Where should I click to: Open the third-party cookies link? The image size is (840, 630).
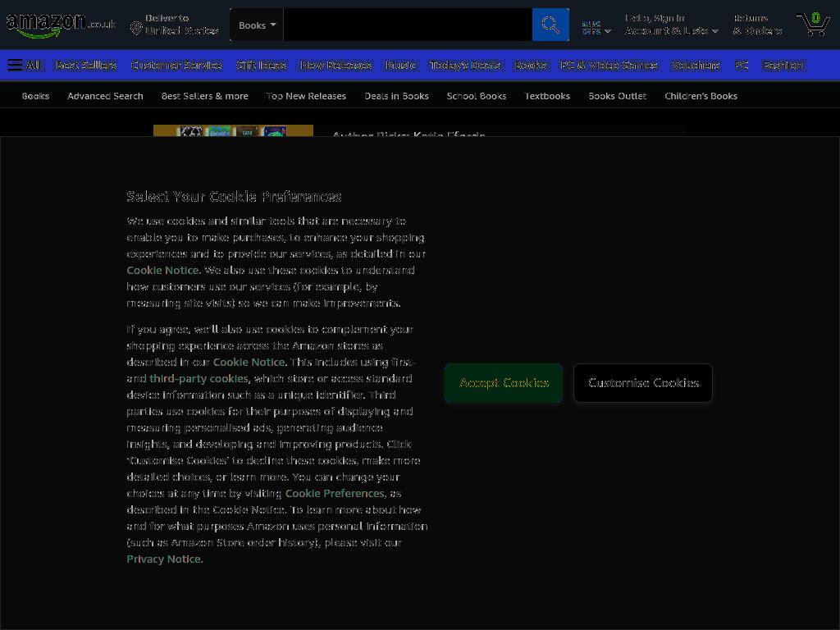pos(199,378)
